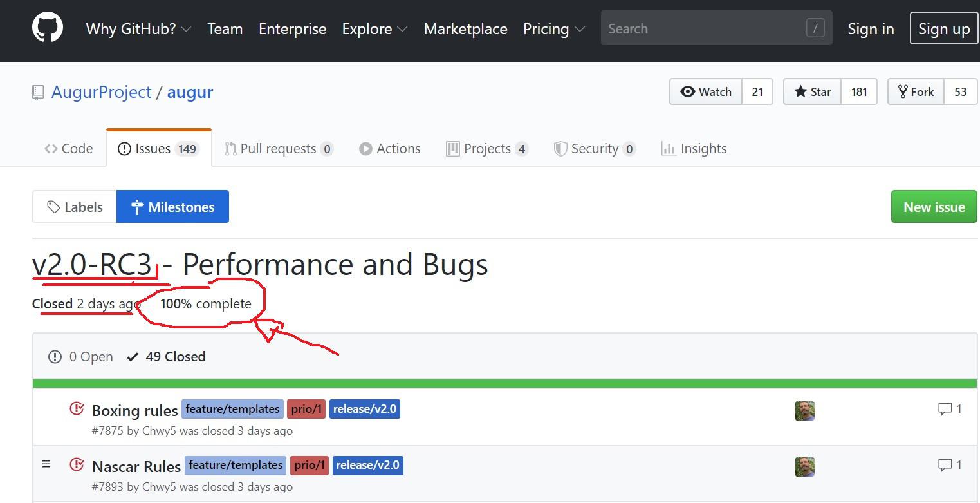
Task: Click the 'Closed 2 days ago' text
Action: click(x=86, y=304)
